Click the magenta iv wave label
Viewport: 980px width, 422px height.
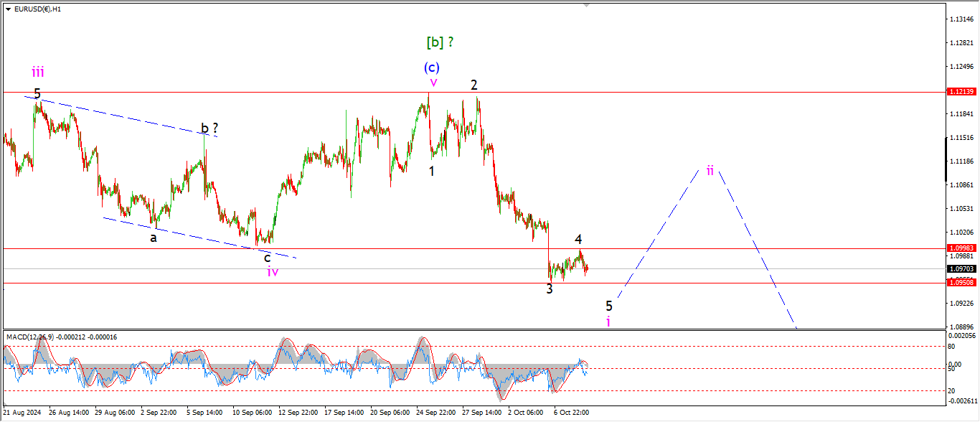coord(273,271)
